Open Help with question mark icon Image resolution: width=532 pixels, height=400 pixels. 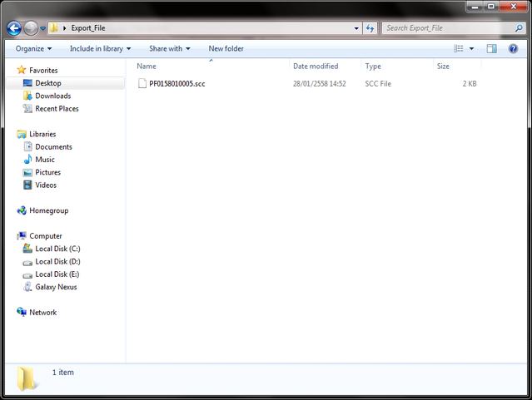pos(513,48)
